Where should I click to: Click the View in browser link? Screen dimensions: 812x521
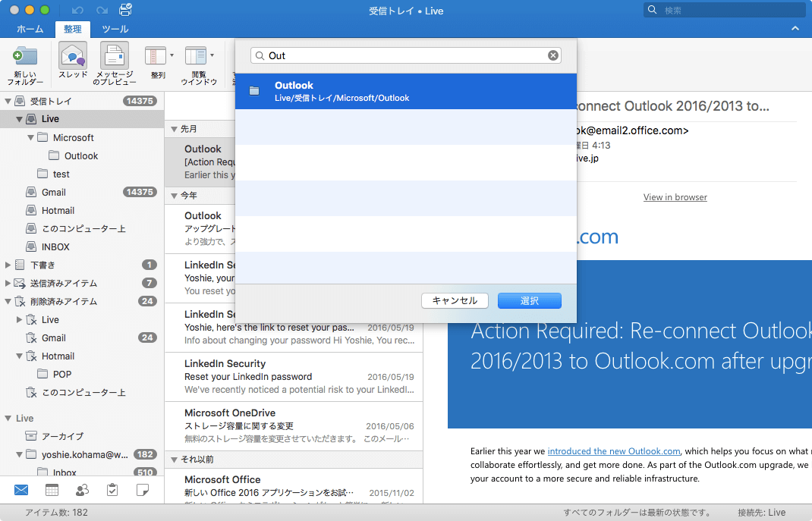[675, 197]
